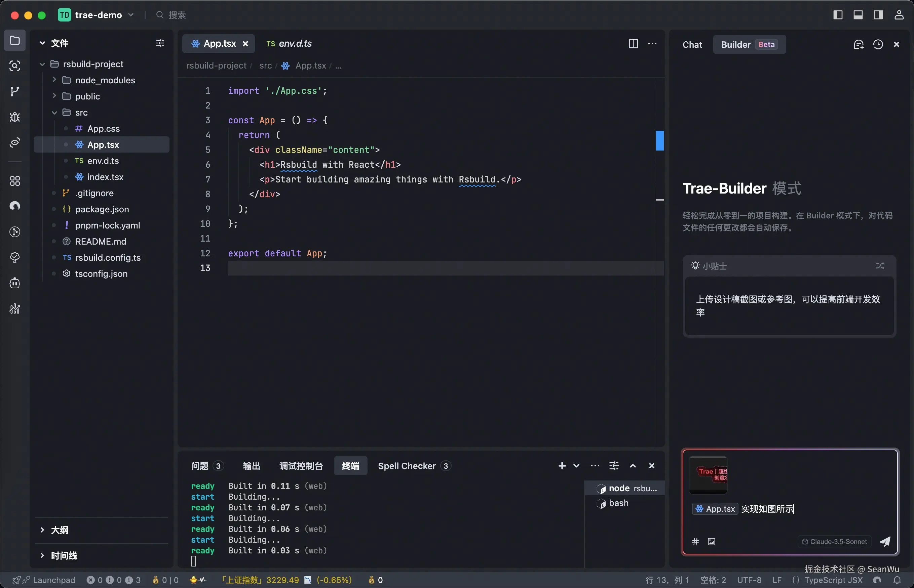Open the Source Control sidebar icon

click(14, 91)
